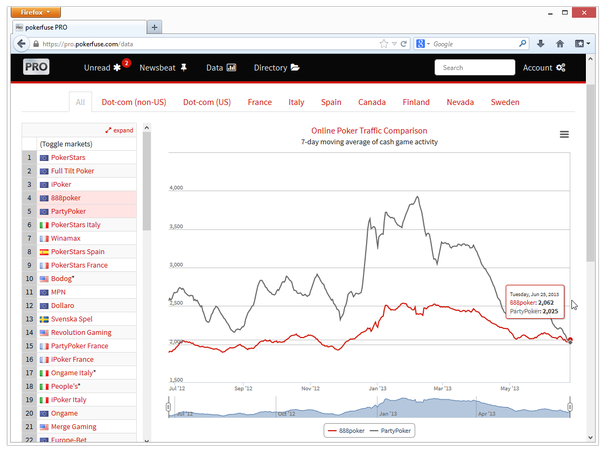Click Bodog in the market list
The width and height of the screenshot is (608, 456).
pos(79,279)
